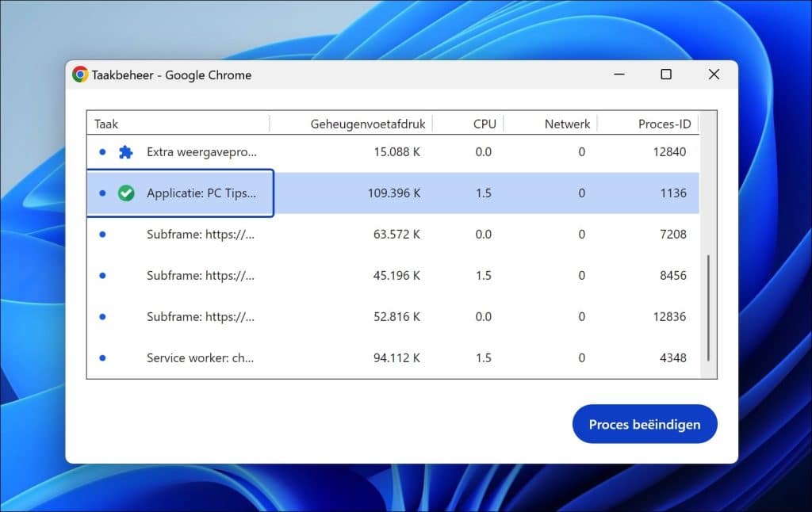Viewport: 812px width, 512px height.
Task: Click the Chrome logo in title bar
Action: pyautogui.click(x=80, y=75)
